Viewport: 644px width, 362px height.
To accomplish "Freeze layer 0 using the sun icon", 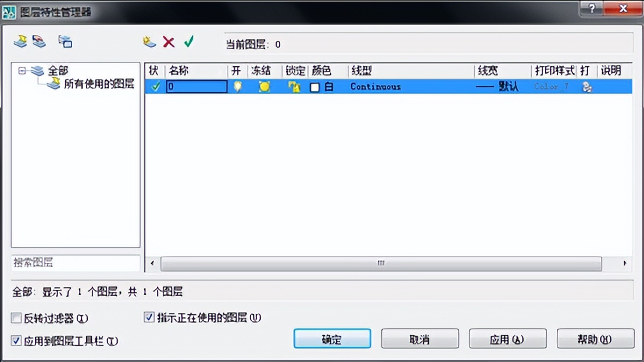I will (x=264, y=86).
